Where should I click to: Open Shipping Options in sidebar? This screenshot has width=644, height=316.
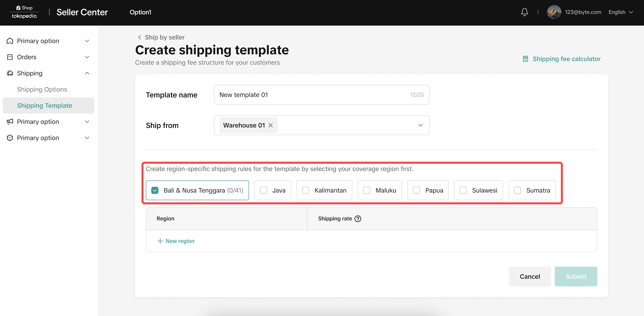[42, 89]
